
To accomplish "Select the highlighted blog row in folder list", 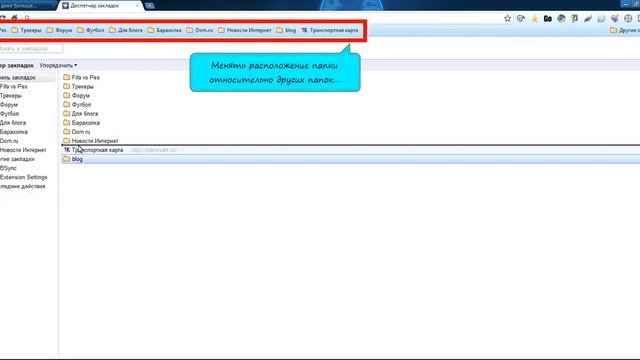I will [351, 159].
